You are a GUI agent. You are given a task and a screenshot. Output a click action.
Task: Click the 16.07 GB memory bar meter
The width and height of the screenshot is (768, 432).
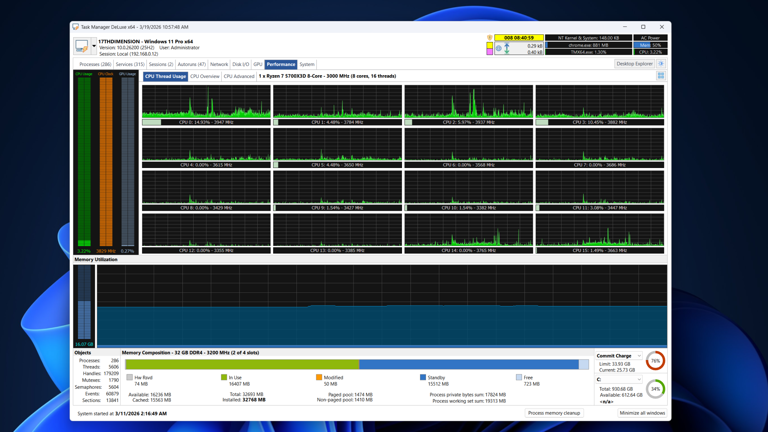tap(84, 306)
